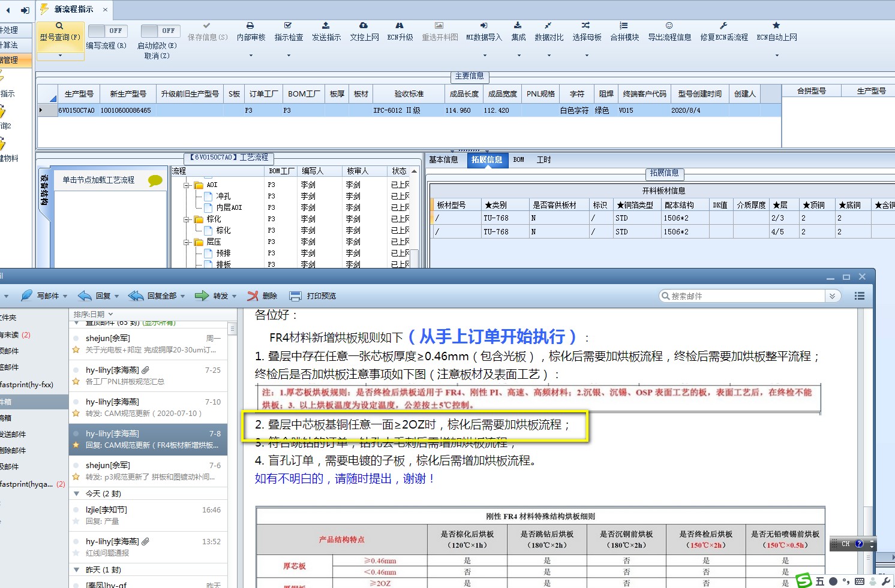Click cell 6V0150C7A0 in main info row
Image resolution: width=895 pixels, height=588 pixels.
click(x=76, y=110)
